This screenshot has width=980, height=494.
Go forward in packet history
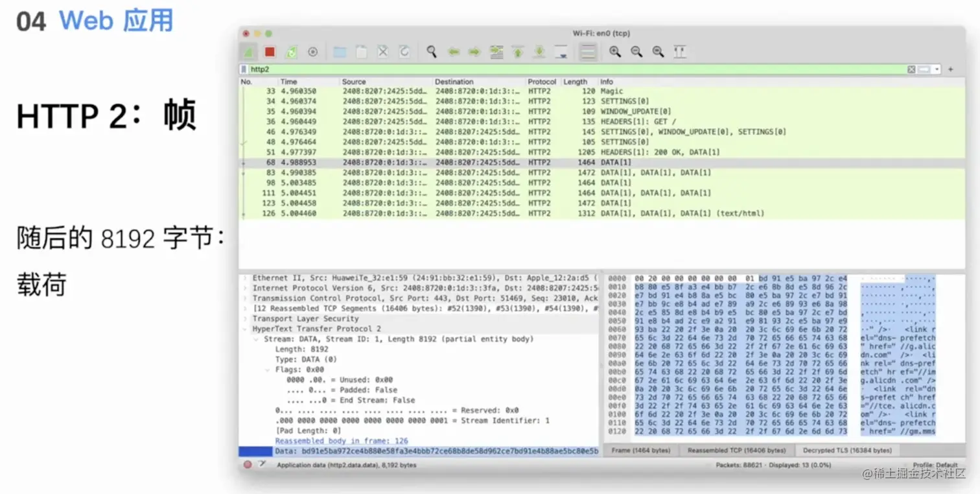474,52
